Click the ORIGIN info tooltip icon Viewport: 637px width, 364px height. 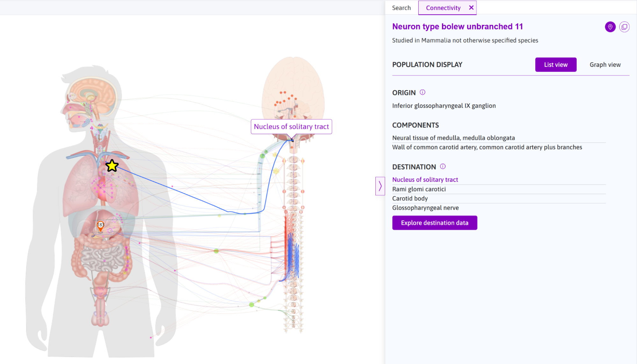[x=422, y=92]
